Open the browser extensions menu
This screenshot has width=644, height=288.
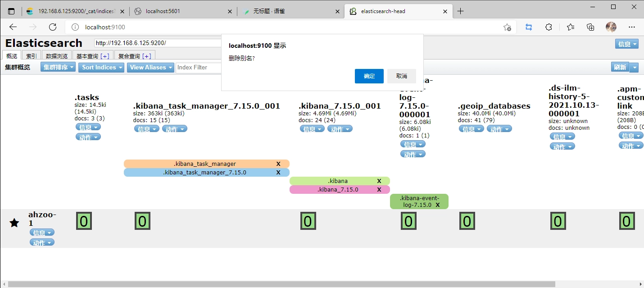(x=549, y=27)
